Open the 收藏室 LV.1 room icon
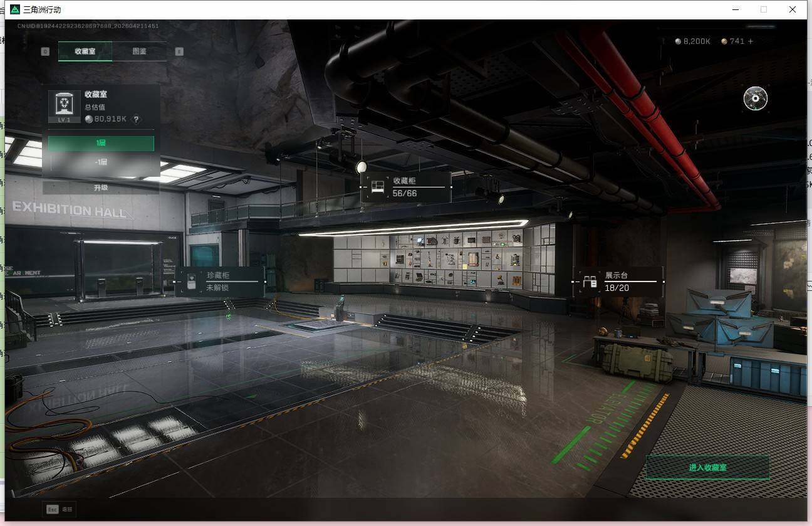Image resolution: width=812 pixels, height=526 pixels. (65, 107)
